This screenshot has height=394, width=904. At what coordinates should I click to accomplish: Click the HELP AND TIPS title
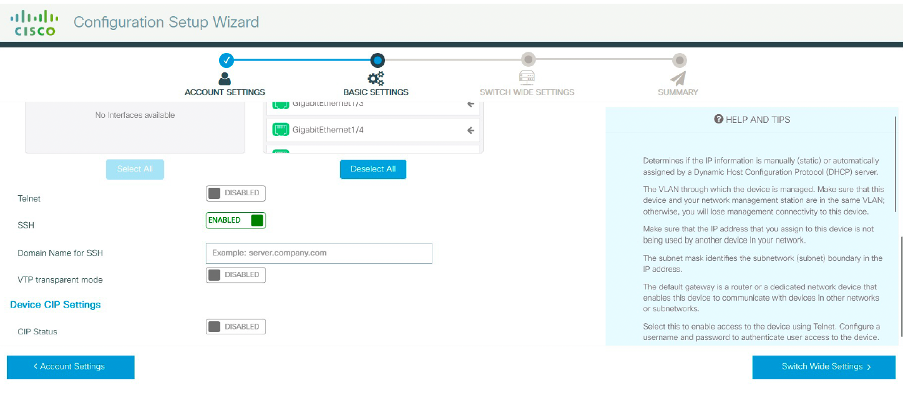point(758,119)
